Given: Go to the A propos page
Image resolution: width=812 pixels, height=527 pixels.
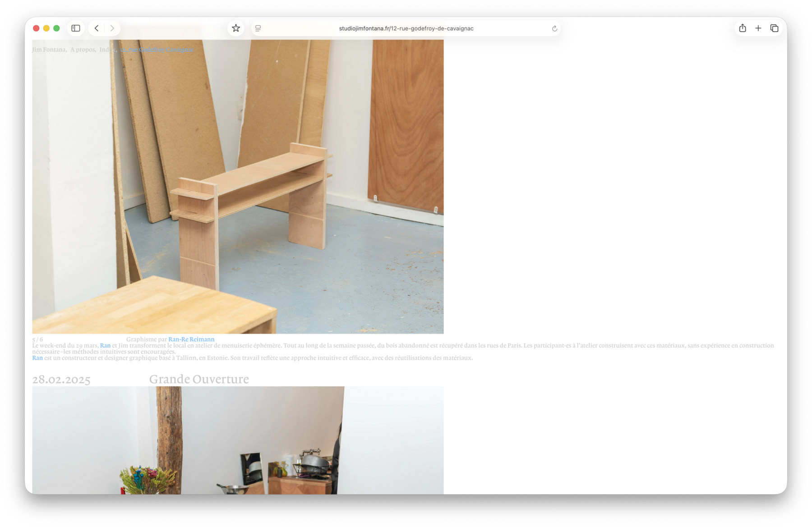Looking at the screenshot, I should pos(83,50).
